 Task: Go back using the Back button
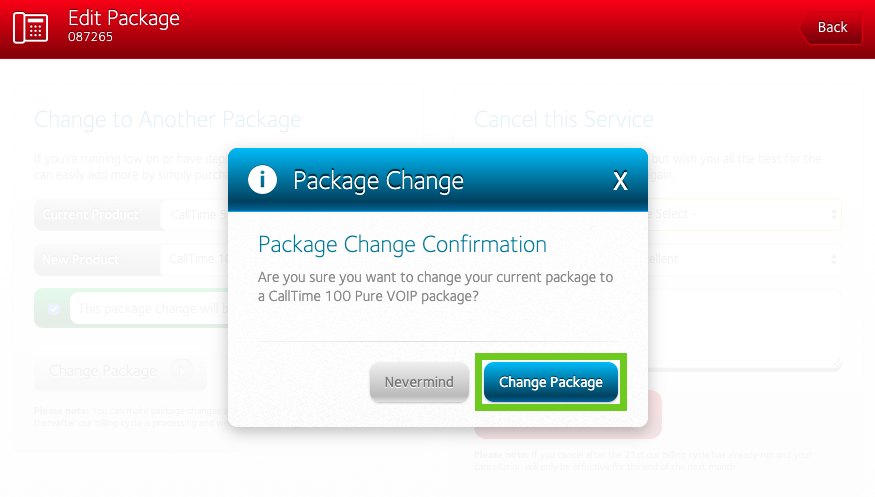[831, 27]
